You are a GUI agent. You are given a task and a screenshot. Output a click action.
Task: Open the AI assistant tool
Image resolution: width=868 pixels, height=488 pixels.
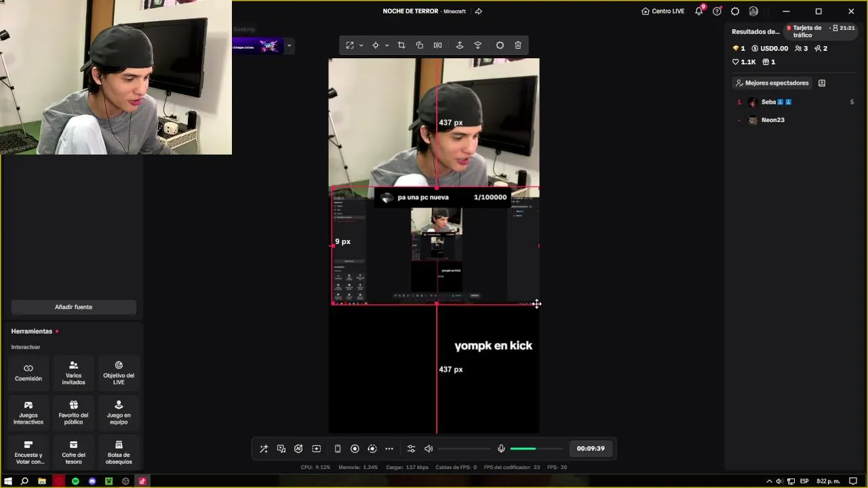pos(298,449)
